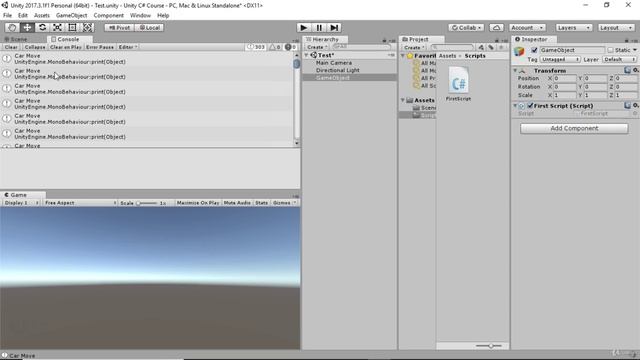The image size is (640, 360).
Task: Toggle the Local handle rotation button
Action: [x=149, y=27]
